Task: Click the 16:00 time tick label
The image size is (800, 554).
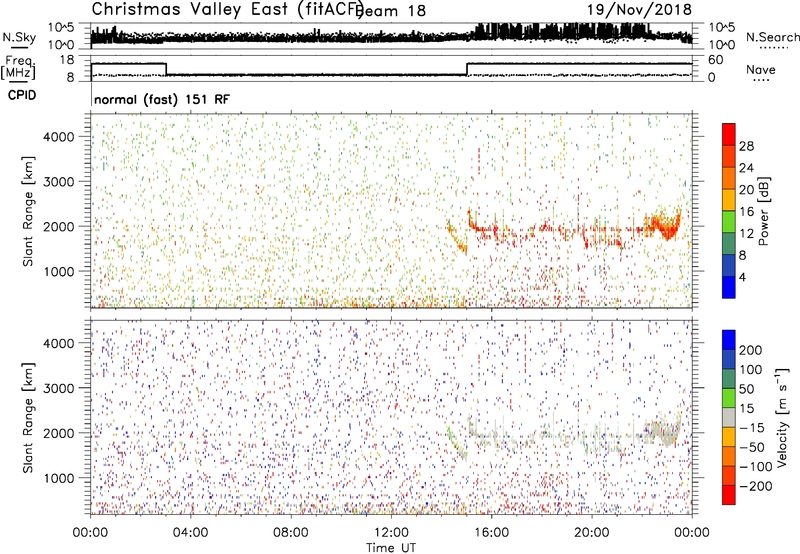Action: click(x=491, y=533)
